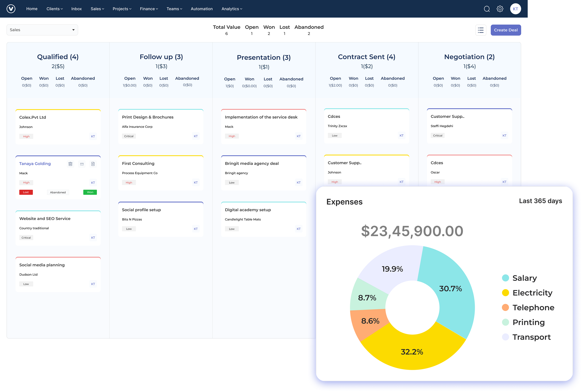Set Tanaya Golding deal to Abandoned
This screenshot has height=392, width=582.
[x=58, y=192]
